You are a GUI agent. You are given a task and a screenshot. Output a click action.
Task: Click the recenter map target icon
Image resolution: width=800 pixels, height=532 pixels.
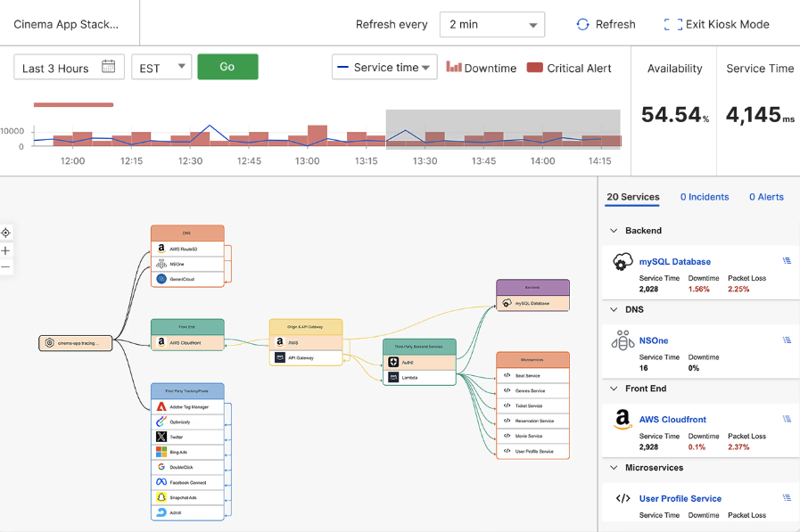[x=5, y=233]
